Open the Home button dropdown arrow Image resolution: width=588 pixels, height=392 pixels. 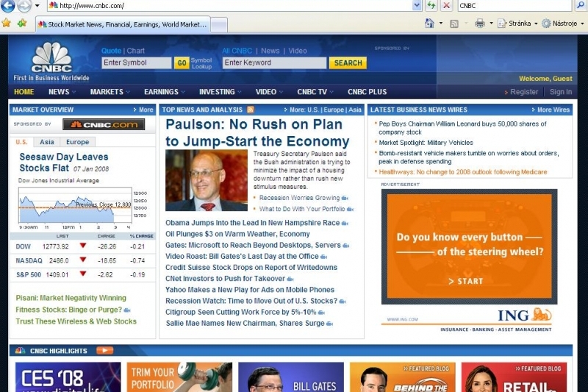pos(441,24)
